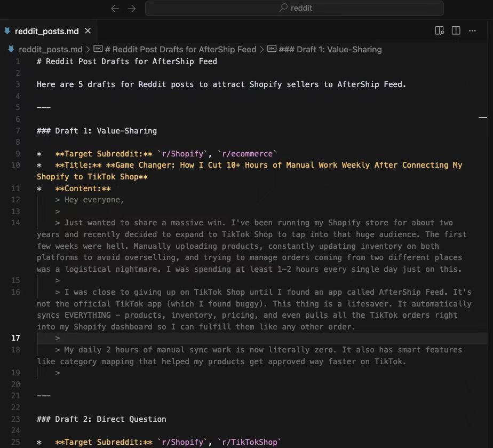The width and height of the screenshot is (493, 448).
Task: Click line number 23 in the gutter
Action: click(15, 419)
